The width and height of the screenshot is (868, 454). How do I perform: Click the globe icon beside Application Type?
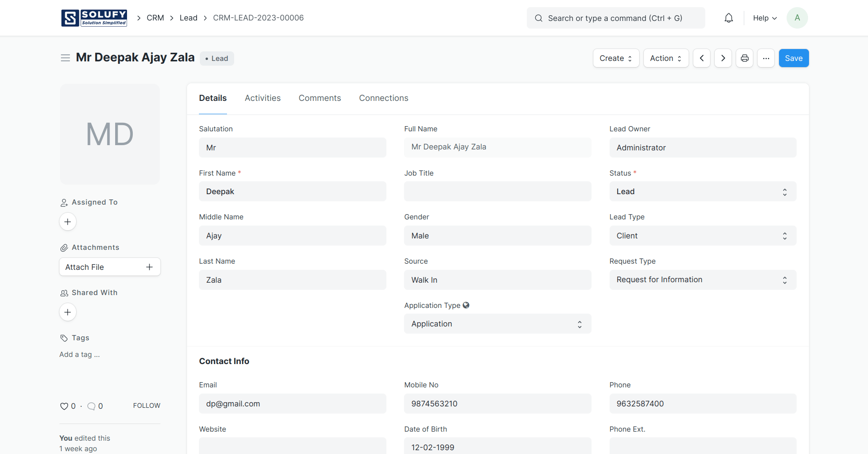(466, 305)
